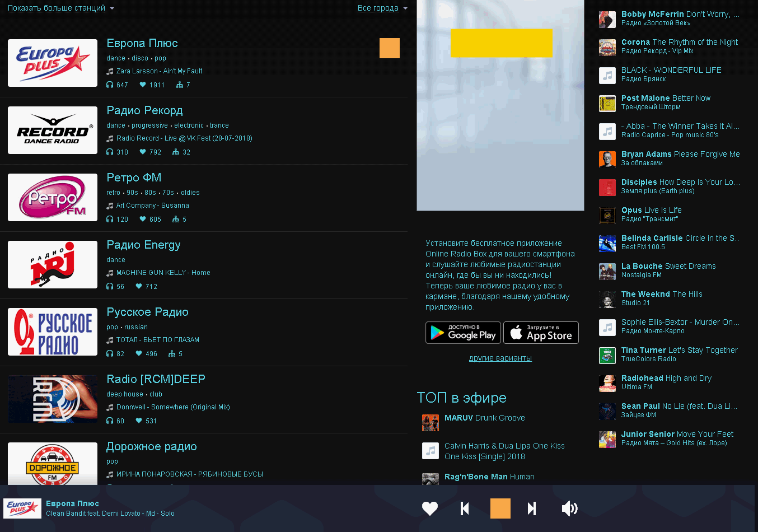Skip to next station in player bar
The height and width of the screenshot is (532, 758).
coord(532,508)
